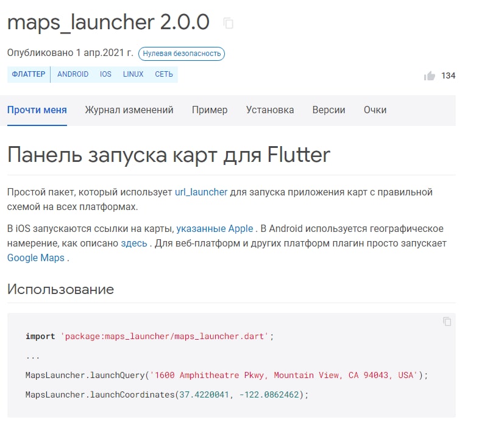Switch to Журнал изменений tab
The image size is (504, 431).
[x=129, y=110]
